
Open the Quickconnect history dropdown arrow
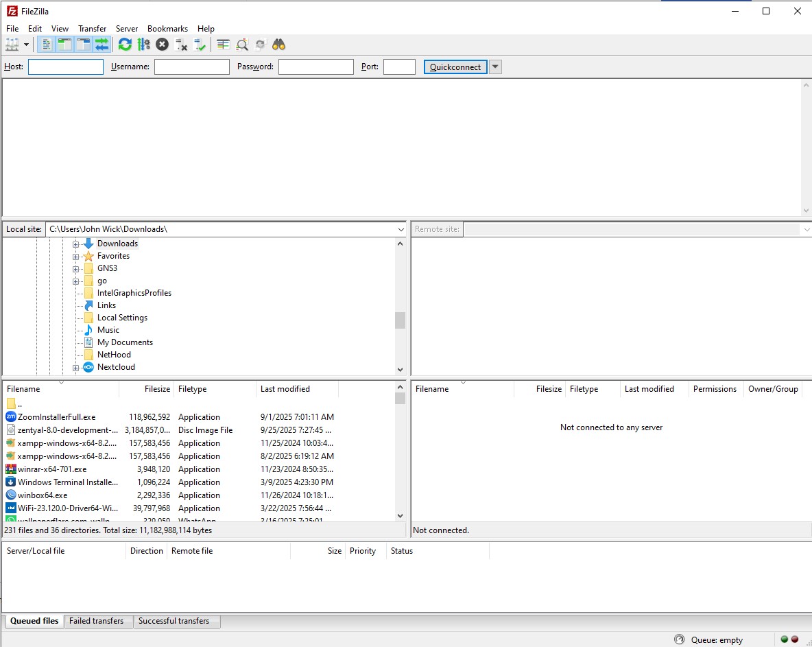(495, 67)
